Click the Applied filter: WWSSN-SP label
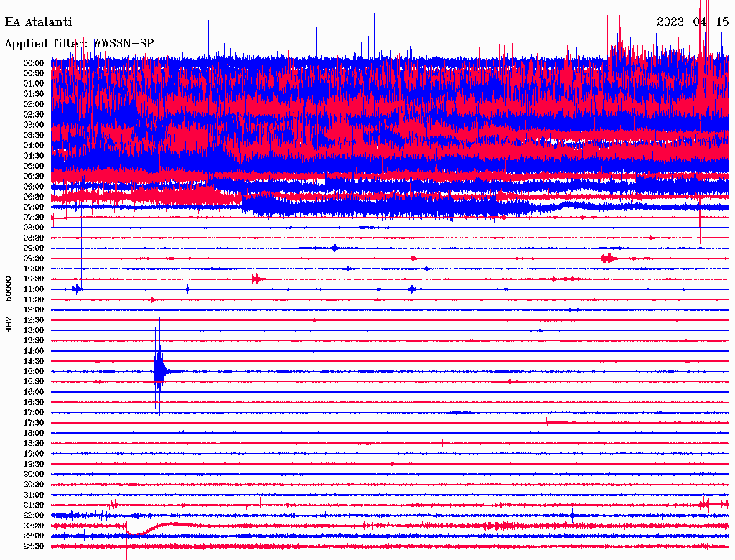The height and width of the screenshot is (560, 735). click(79, 44)
